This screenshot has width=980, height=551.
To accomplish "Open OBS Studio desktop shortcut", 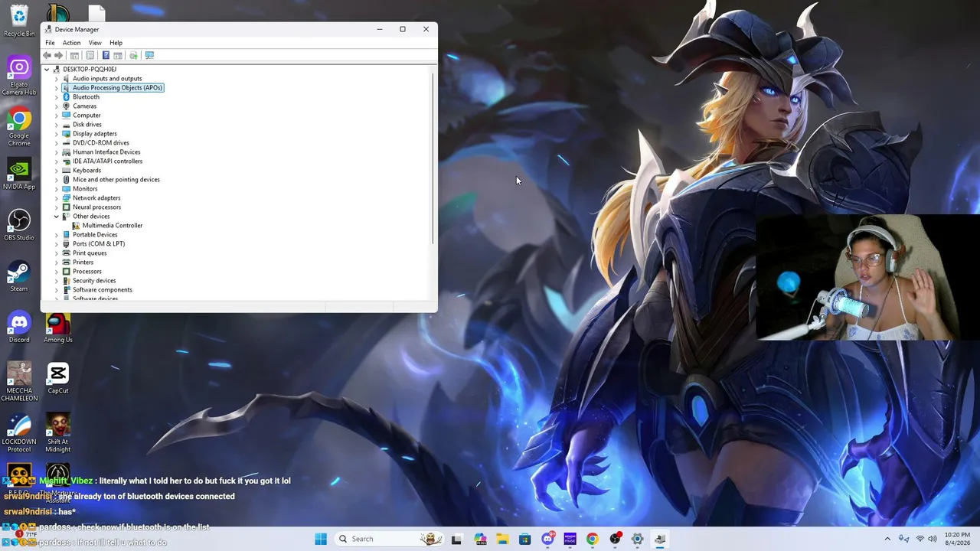I will point(19,226).
